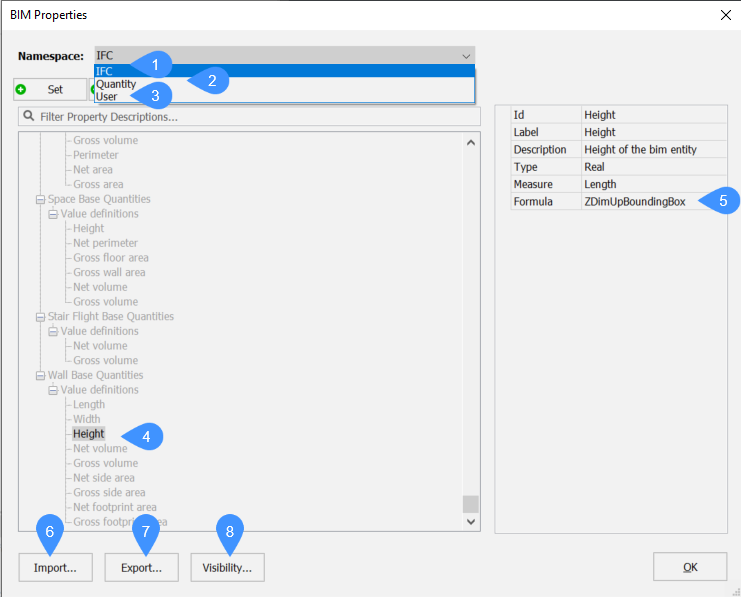Close the BIM Properties dialog
The image size is (741, 597).
725,15
